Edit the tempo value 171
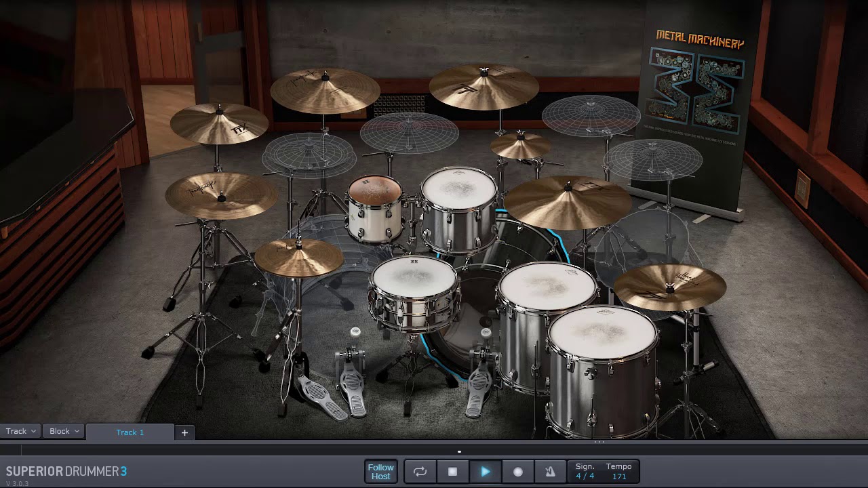 618,476
